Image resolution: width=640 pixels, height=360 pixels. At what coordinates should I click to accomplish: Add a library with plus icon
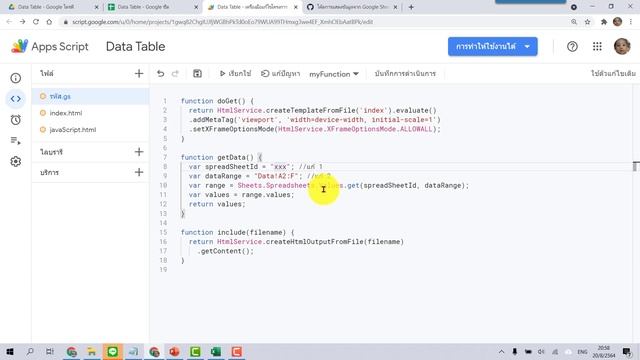pyautogui.click(x=139, y=152)
